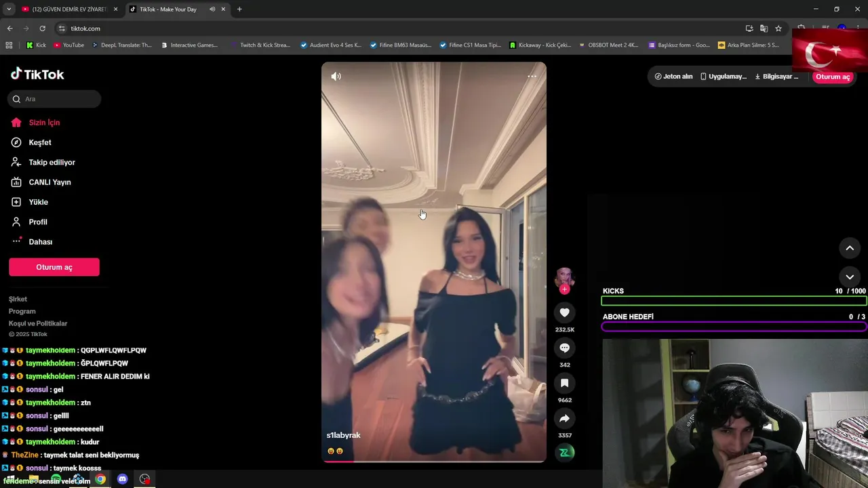Viewport: 868px width, 488px height.
Task: Click the TikTok logo in sidebar
Action: 37,75
